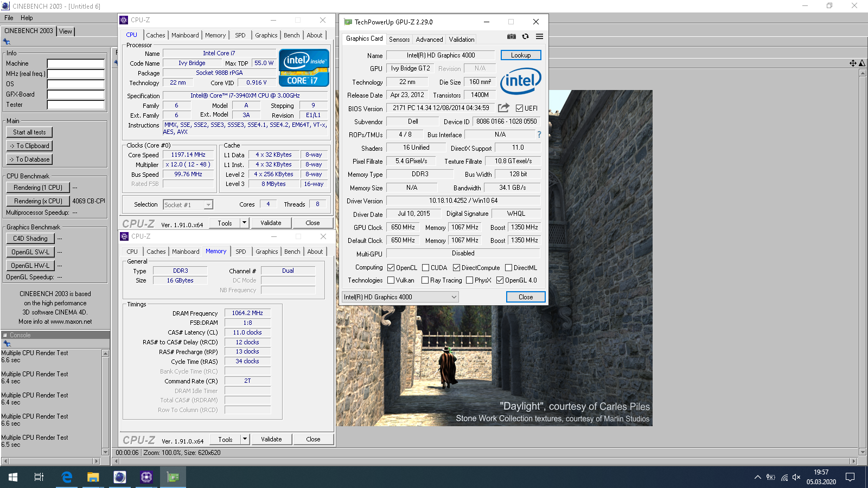Click the render view move arrows icon

[853, 63]
